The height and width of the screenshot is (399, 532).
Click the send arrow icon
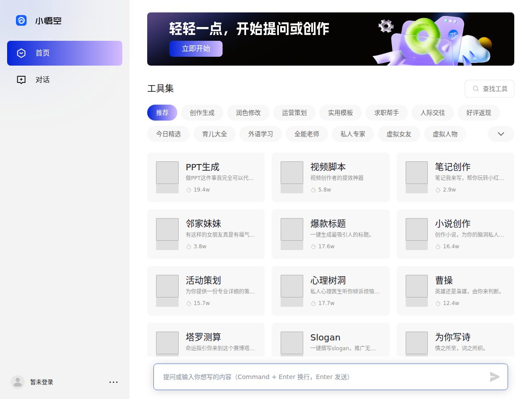(x=495, y=377)
